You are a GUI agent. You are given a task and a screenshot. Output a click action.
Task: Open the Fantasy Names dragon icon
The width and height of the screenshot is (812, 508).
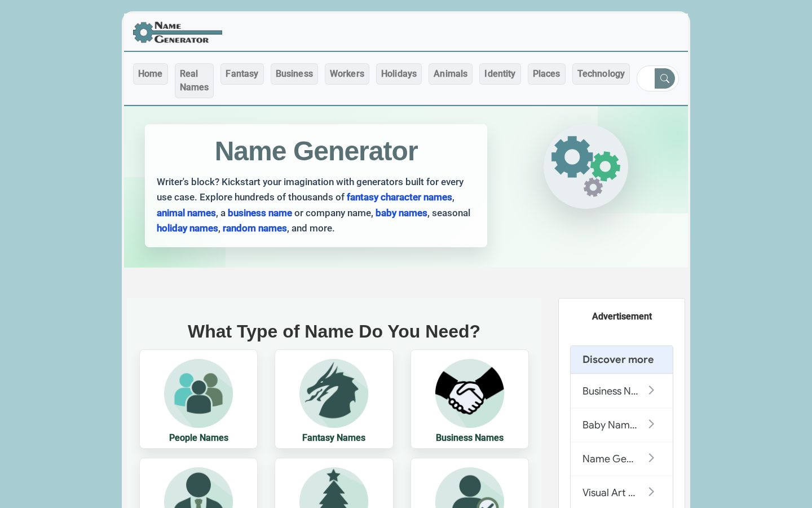(334, 393)
